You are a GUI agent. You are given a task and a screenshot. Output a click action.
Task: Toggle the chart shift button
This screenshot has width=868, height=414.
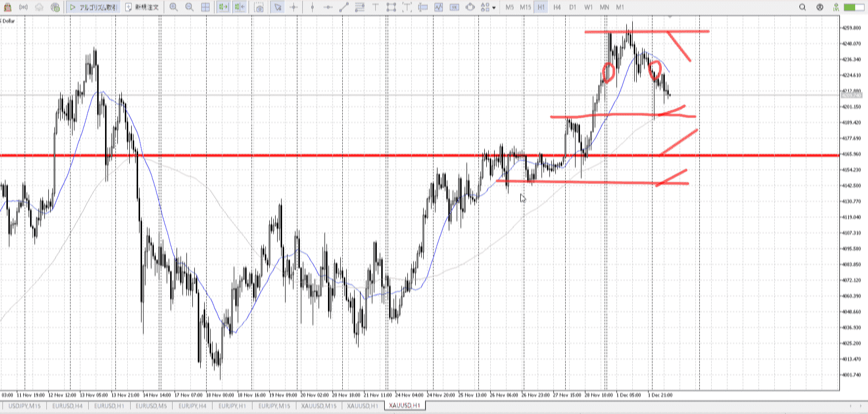point(240,7)
